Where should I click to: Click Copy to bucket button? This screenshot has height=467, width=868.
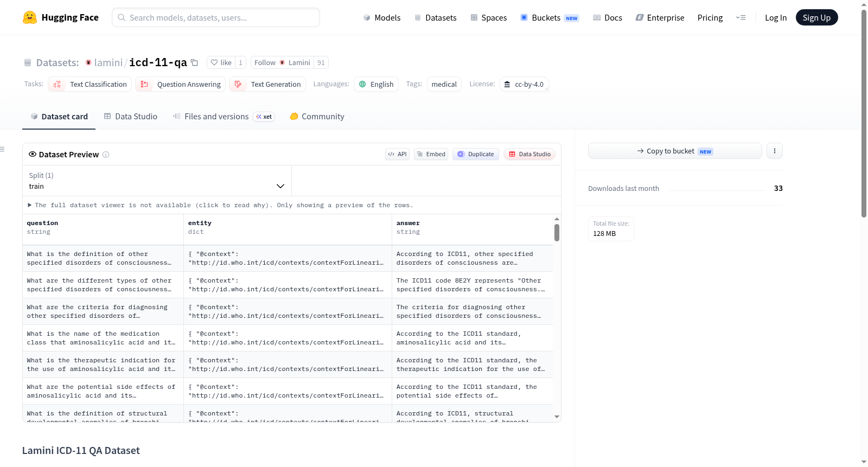click(675, 151)
